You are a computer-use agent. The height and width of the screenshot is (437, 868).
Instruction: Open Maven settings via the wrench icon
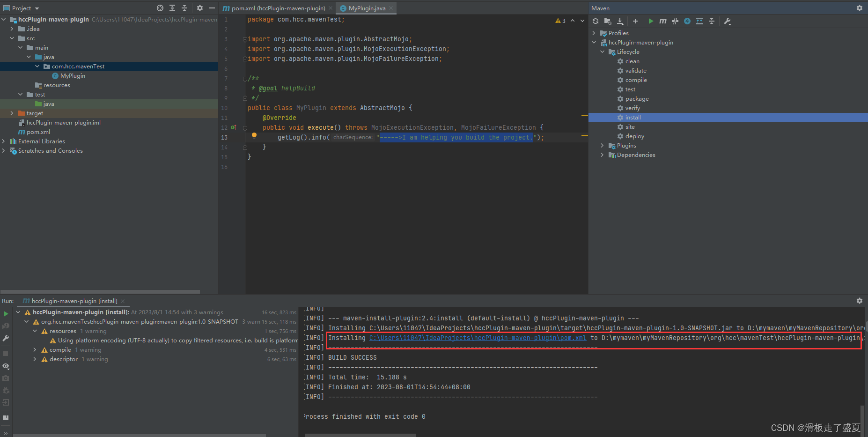(727, 21)
